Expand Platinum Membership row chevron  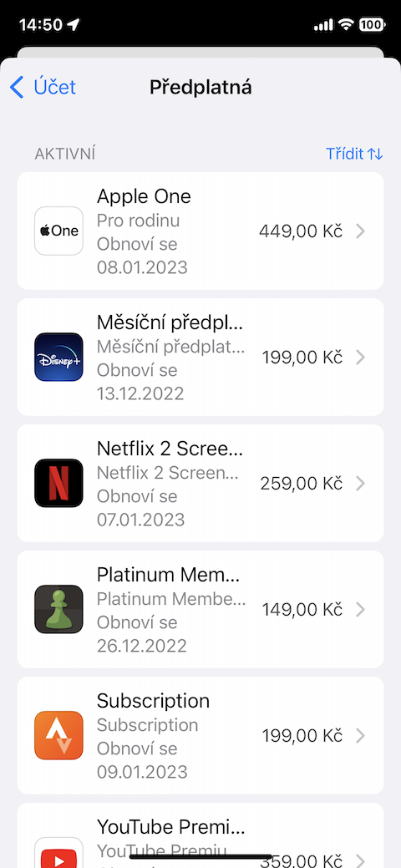coord(361,610)
